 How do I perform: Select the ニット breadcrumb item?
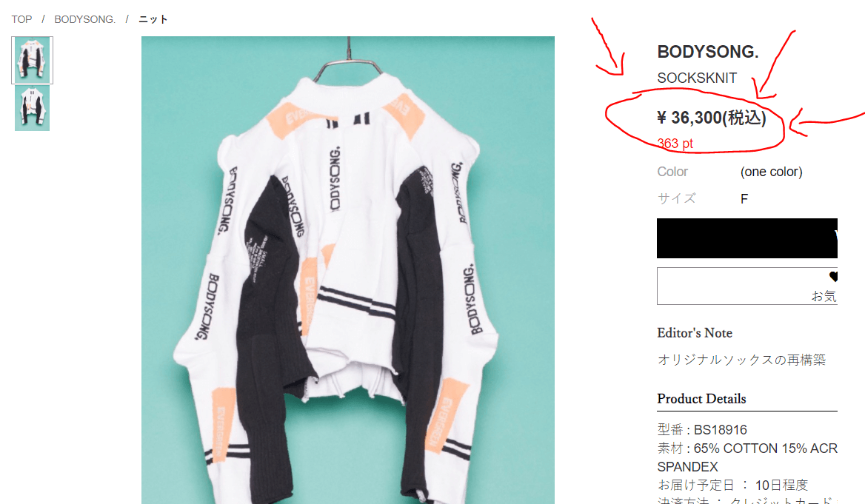153,19
